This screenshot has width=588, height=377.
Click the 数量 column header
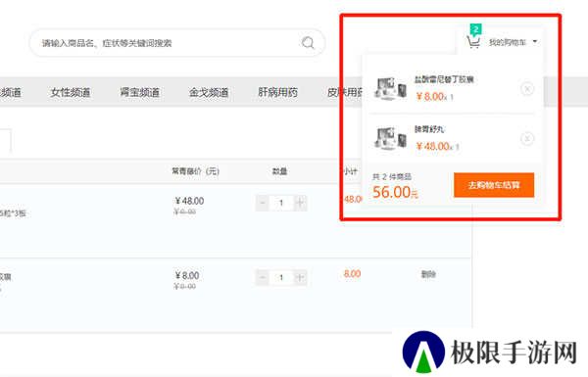(279, 171)
